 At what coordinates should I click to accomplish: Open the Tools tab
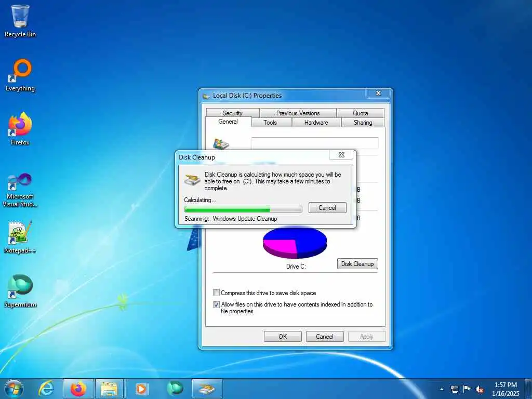coord(270,123)
